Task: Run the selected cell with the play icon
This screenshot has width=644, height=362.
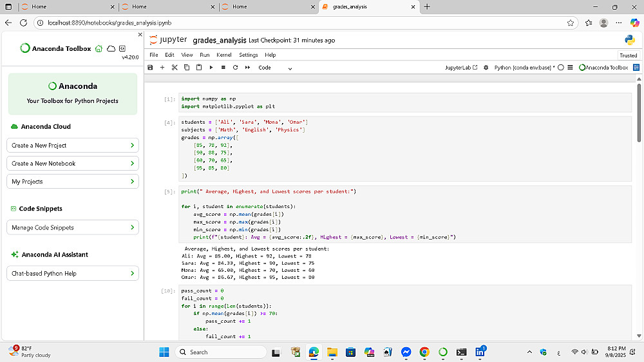Action: coord(211,68)
